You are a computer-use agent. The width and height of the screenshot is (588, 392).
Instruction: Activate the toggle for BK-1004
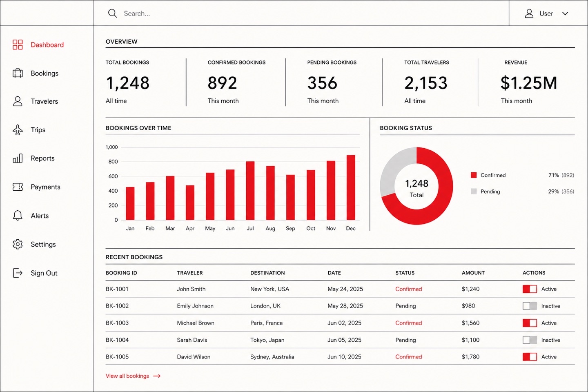pos(530,340)
